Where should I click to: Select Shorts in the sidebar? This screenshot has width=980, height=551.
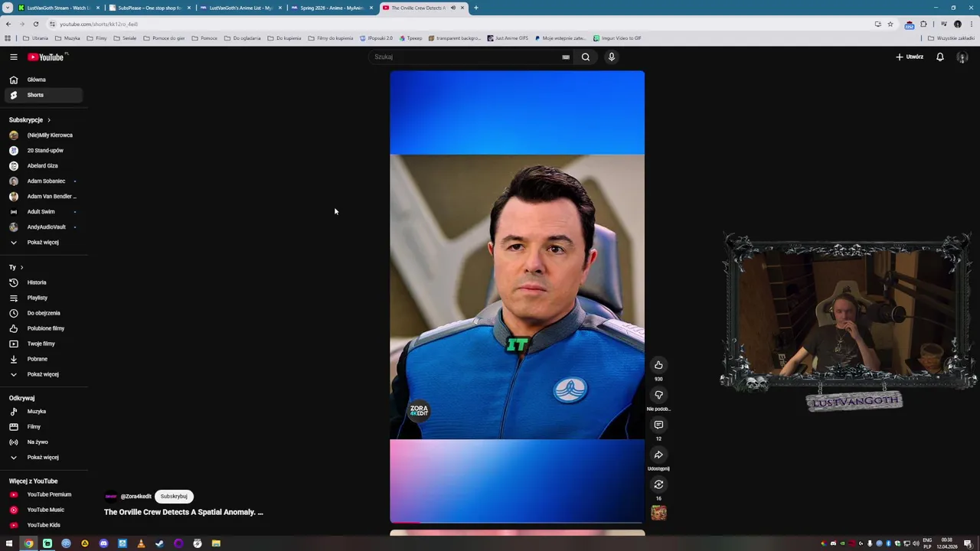(43, 95)
